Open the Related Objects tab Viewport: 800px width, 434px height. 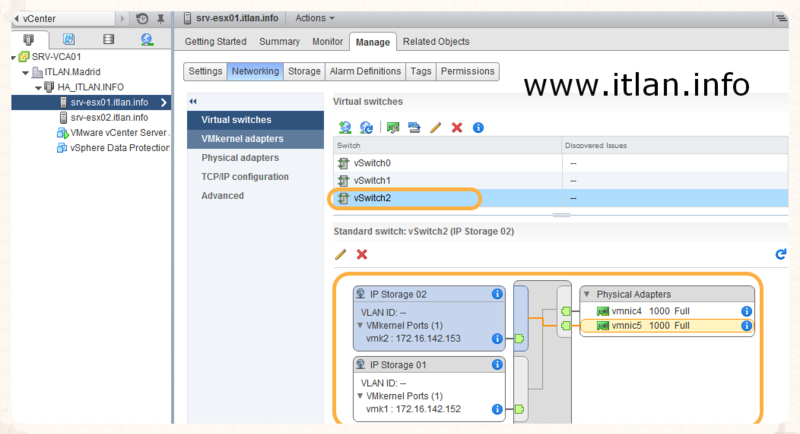pos(435,41)
